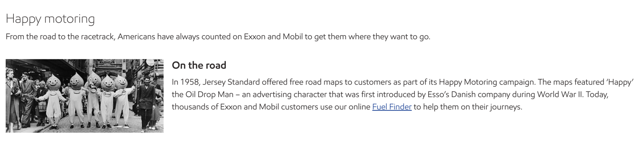Click the word 'racetrack' in the intro sentence
The height and width of the screenshot is (142, 644).
(x=98, y=37)
